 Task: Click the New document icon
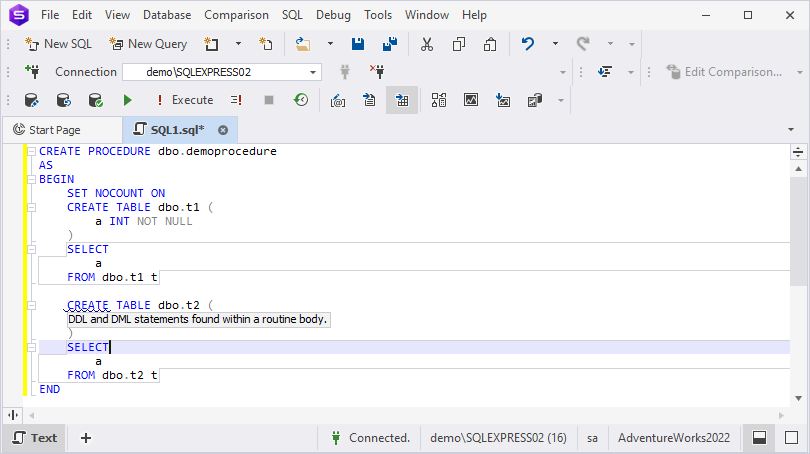(x=211, y=44)
